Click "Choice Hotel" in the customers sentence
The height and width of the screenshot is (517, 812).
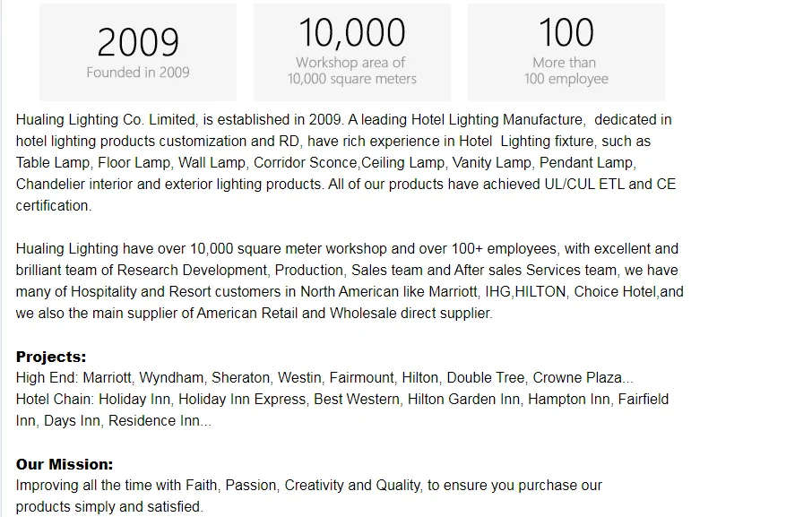click(x=617, y=292)
